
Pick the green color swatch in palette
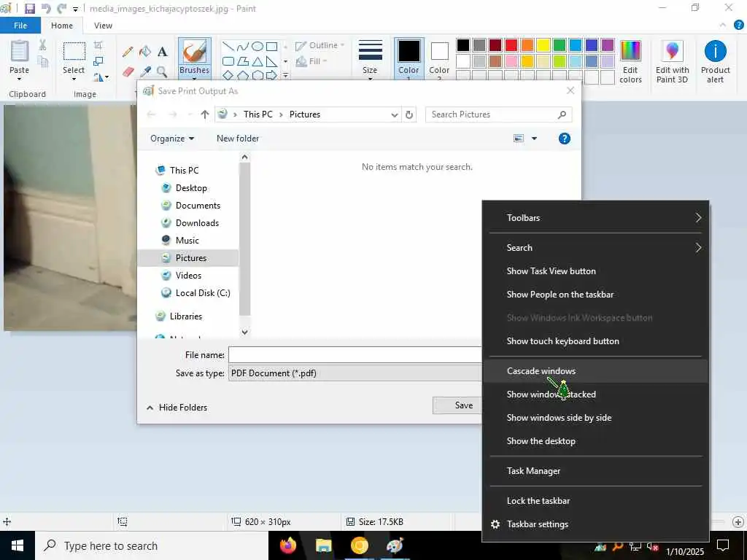coord(560,45)
